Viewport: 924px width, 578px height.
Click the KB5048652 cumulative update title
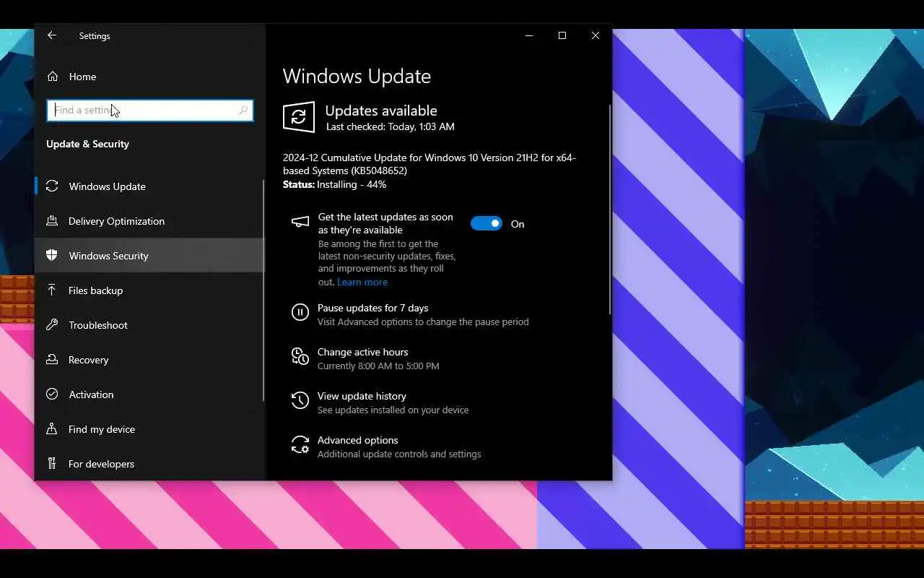(430, 164)
